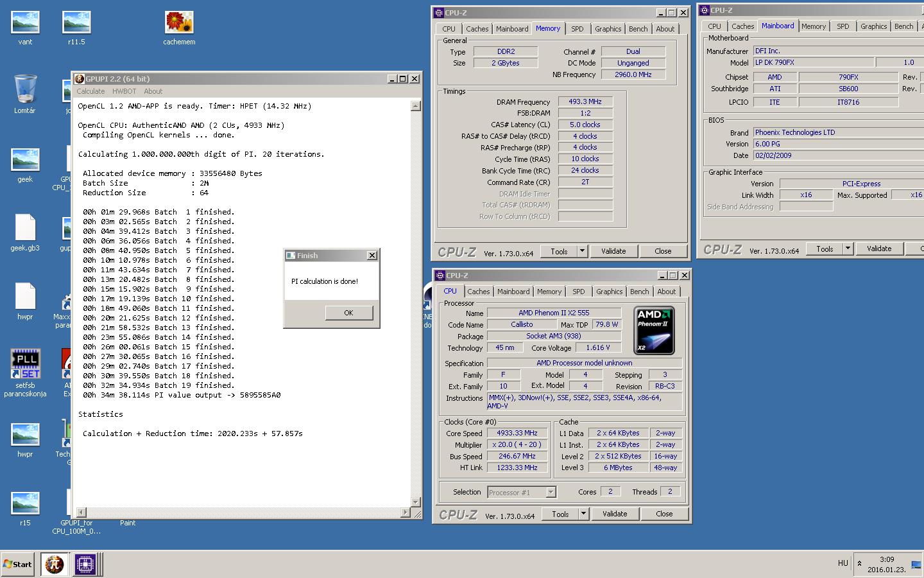Click the GPUPI title bar app icon

click(x=80, y=78)
